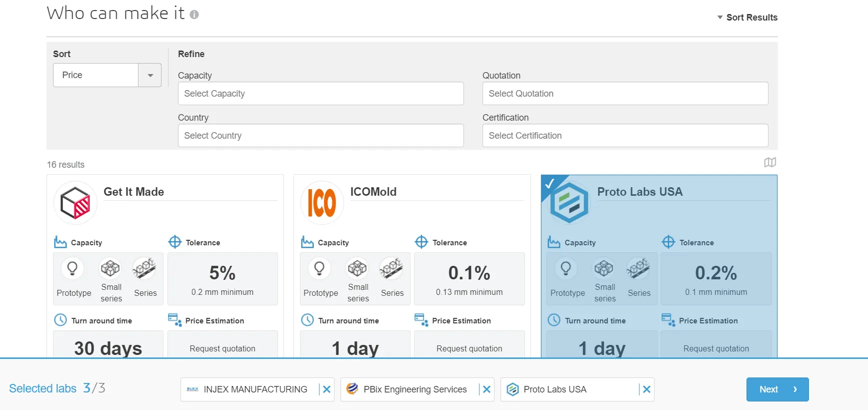Viewport: 868px width, 410px height.
Task: Click Get It Made's Series icon
Action: pos(144,268)
